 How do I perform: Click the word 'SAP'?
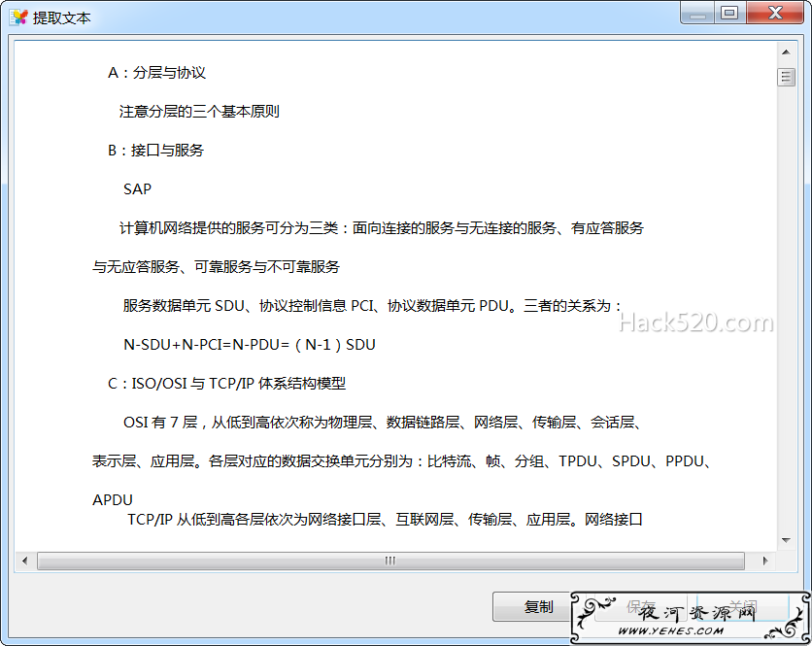pos(137,189)
